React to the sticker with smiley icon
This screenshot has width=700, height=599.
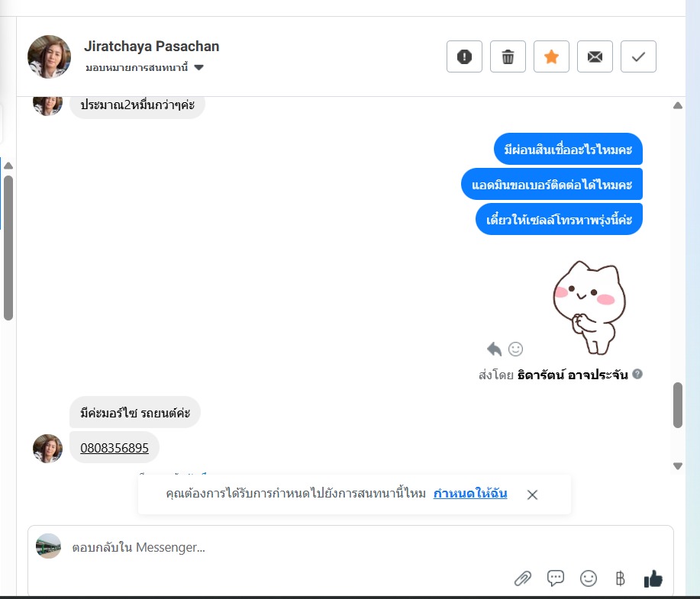click(x=515, y=349)
